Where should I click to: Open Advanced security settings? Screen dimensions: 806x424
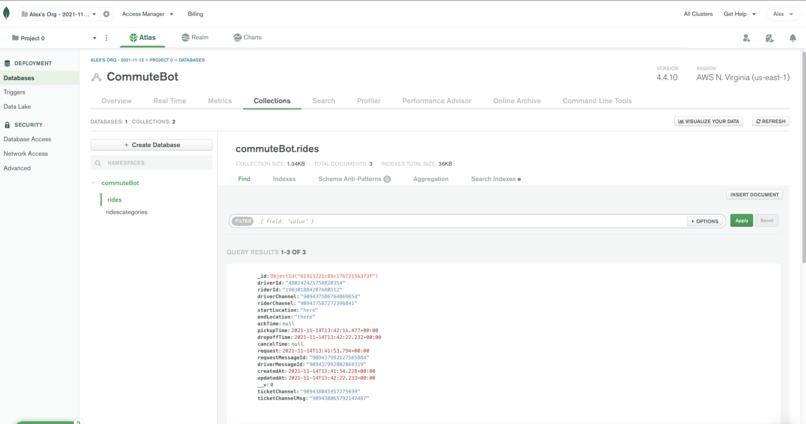17,168
